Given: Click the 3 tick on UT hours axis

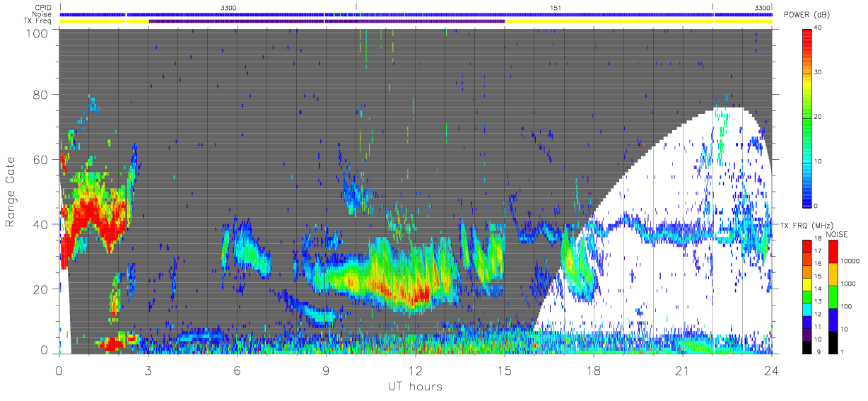Looking at the screenshot, I should (148, 369).
